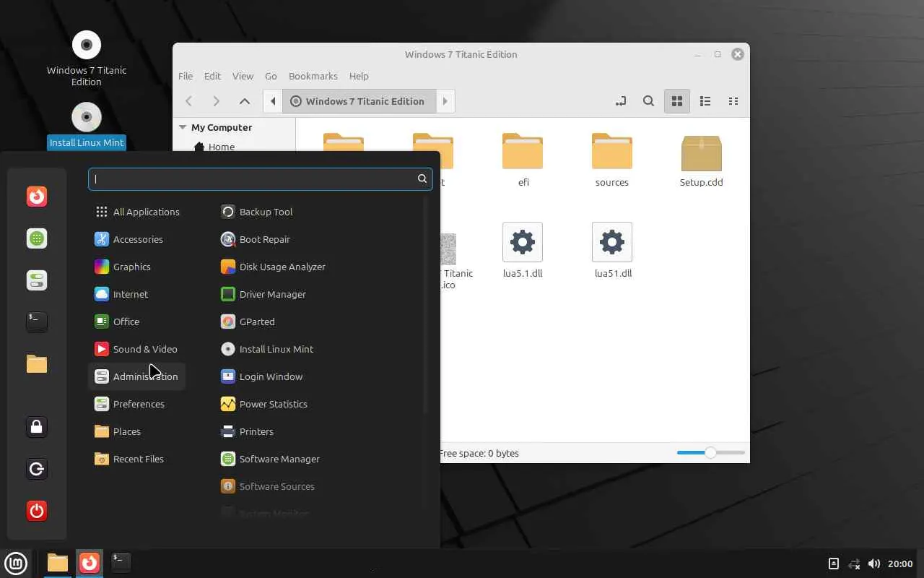Select the sources folder
The image size is (924, 578).
[612, 160]
